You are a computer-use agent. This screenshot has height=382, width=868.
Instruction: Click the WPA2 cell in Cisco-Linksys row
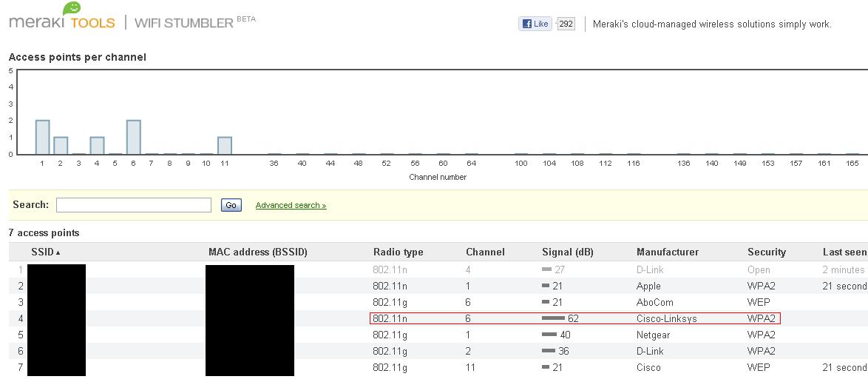761,319
